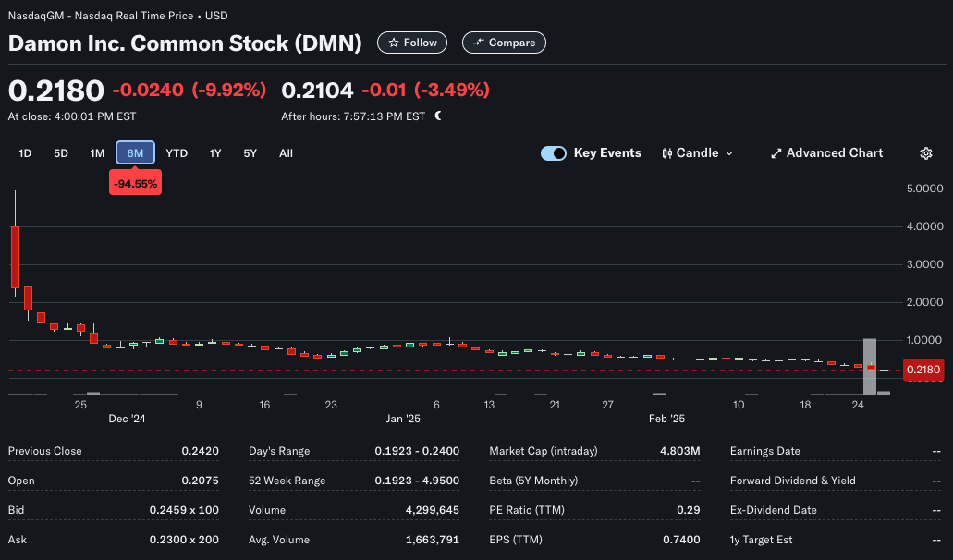Click the NasdaqGM real time price notice
The height and width of the screenshot is (560, 953).
coord(118,16)
